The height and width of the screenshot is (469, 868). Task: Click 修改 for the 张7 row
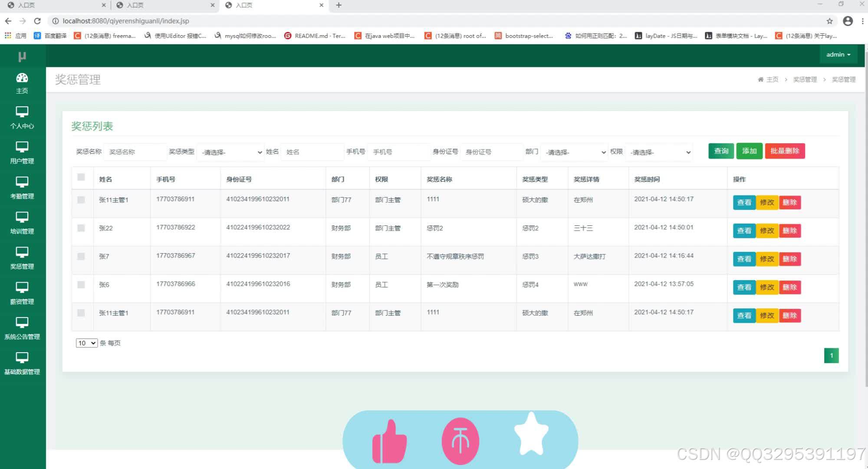[767, 259]
